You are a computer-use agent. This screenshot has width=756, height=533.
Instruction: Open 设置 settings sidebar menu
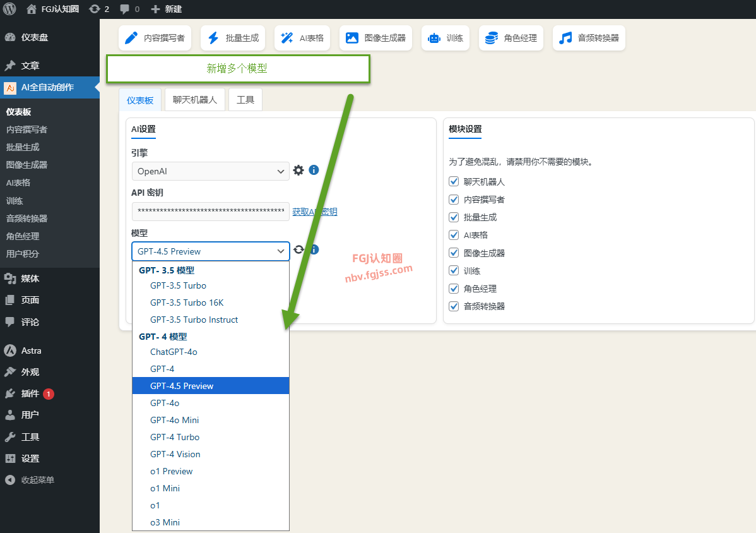click(x=50, y=458)
